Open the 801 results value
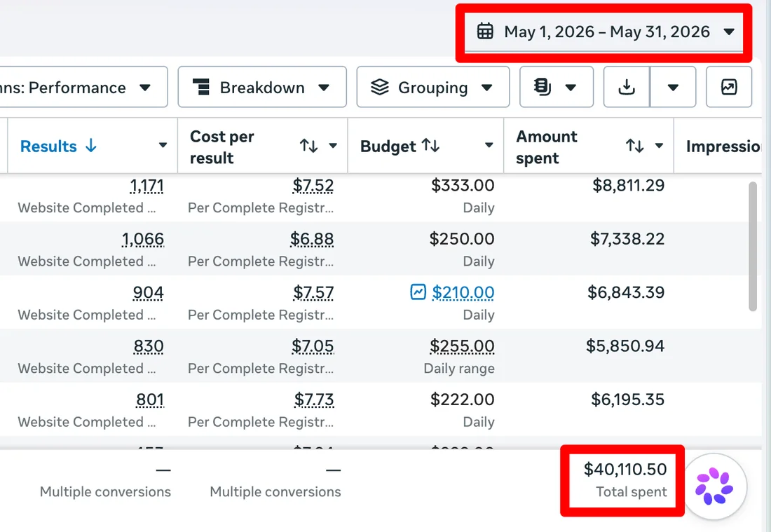The height and width of the screenshot is (532, 771). [150, 400]
